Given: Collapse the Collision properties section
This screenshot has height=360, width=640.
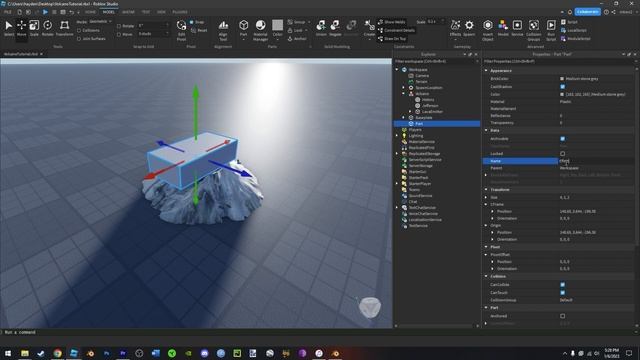Looking at the screenshot, I should click(x=486, y=276).
